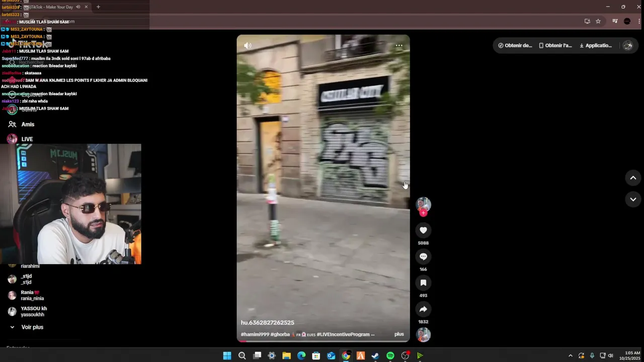Mute the TikTok tab via speaker icon
Image resolution: width=644 pixels, height=362 pixels.
(x=78, y=7)
